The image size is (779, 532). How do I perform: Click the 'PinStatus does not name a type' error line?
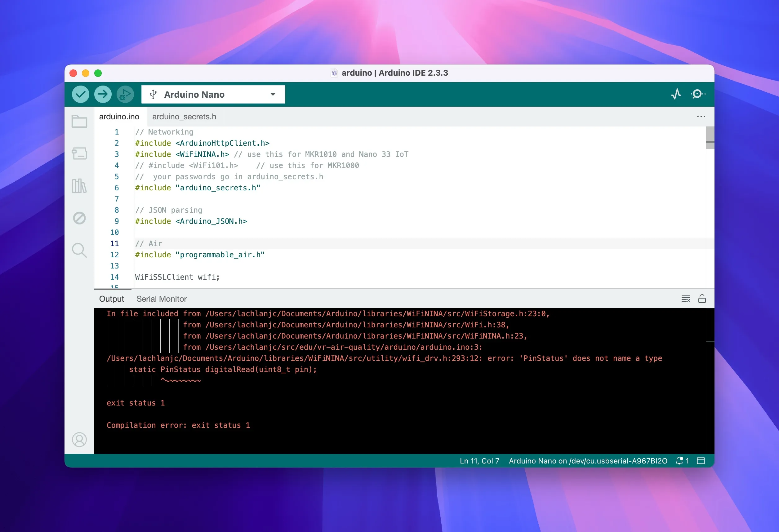[384, 358]
